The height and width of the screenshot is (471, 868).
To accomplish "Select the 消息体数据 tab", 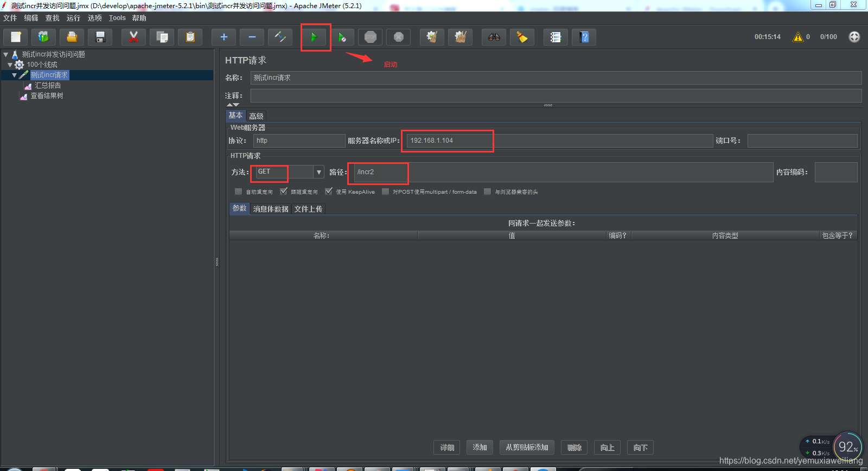I will tap(271, 209).
